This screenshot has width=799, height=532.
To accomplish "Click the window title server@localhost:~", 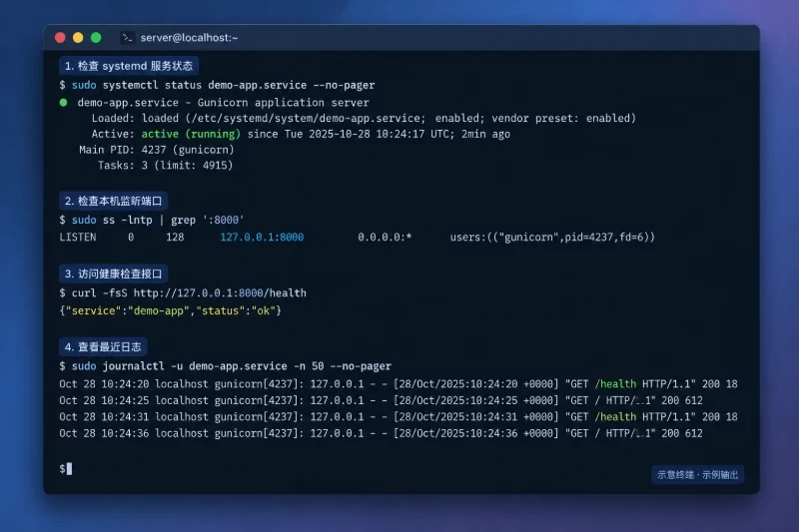I will tap(189, 38).
